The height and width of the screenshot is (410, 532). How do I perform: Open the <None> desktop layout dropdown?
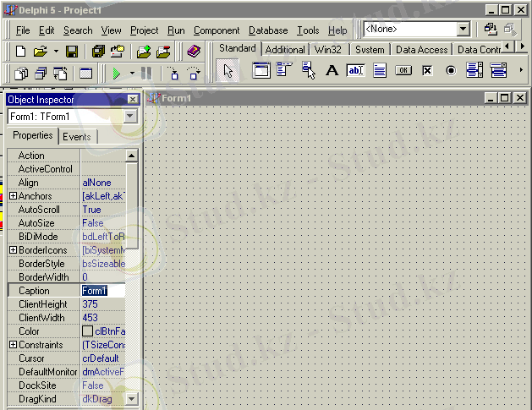(463, 30)
